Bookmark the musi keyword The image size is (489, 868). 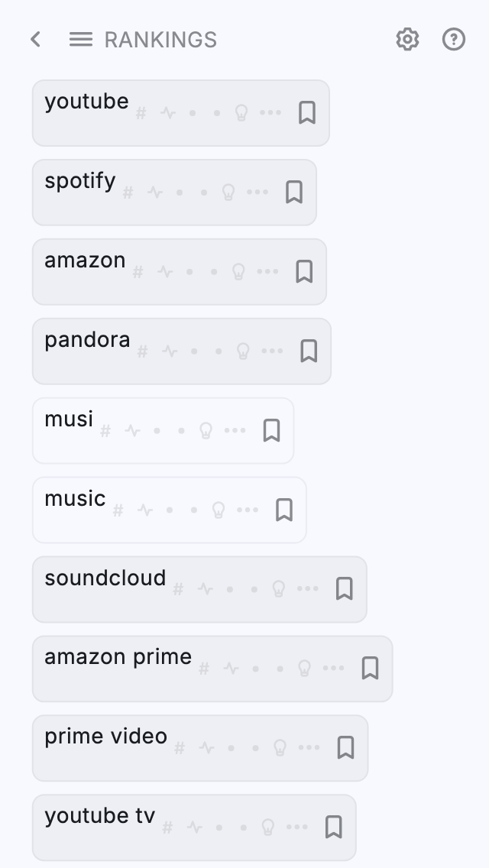271,431
